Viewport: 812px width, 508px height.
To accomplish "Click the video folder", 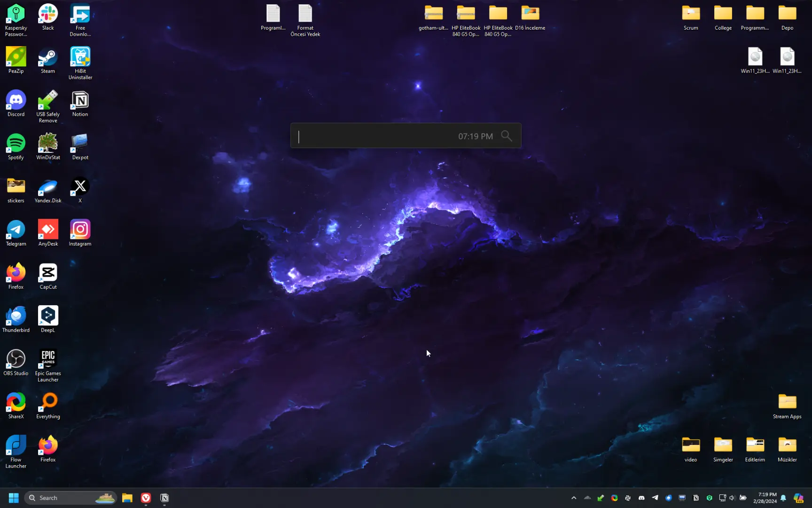I will (691, 450).
